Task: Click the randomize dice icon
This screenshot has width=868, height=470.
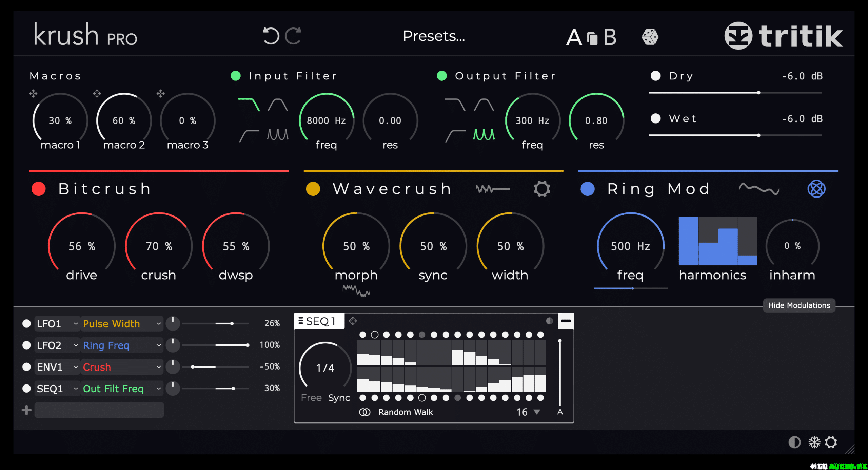Action: [650, 37]
